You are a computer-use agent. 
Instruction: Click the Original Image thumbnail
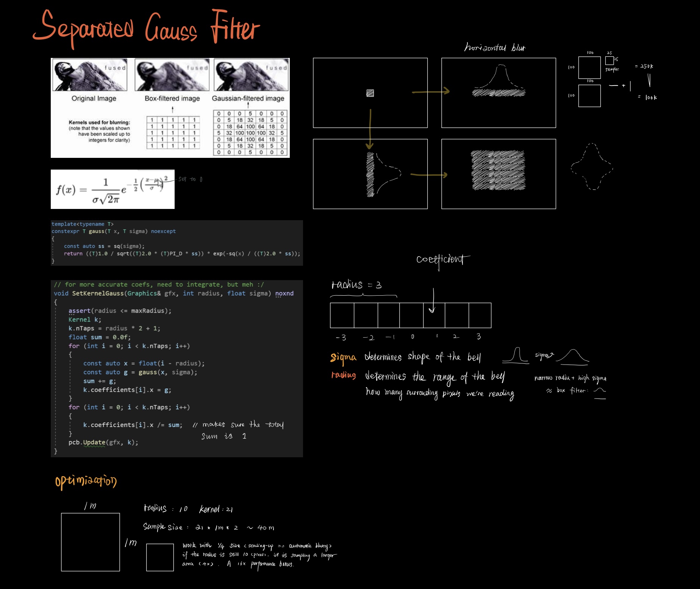click(90, 75)
